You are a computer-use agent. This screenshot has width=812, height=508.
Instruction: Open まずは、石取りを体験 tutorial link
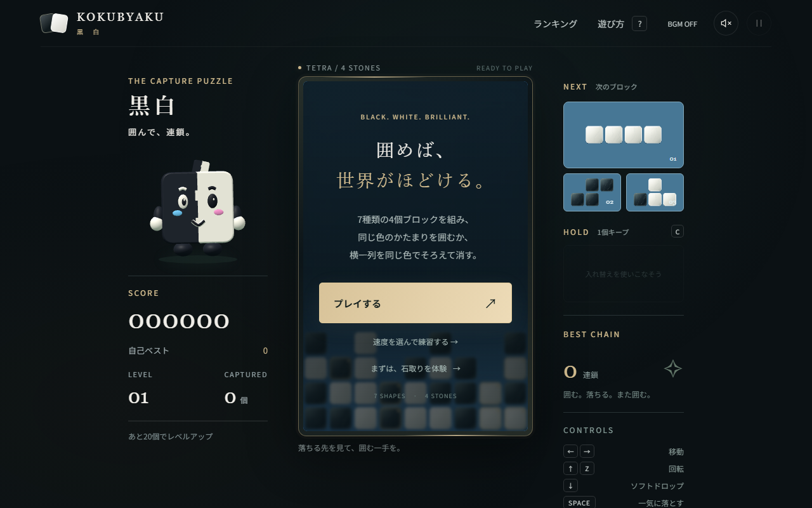point(416,368)
